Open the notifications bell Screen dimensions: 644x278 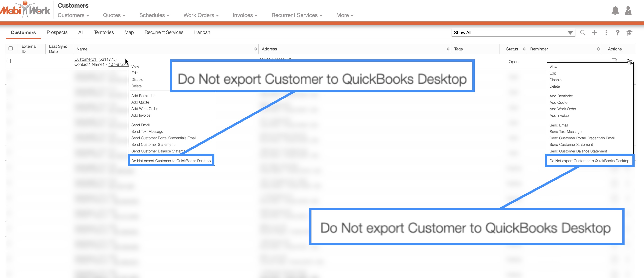click(615, 11)
